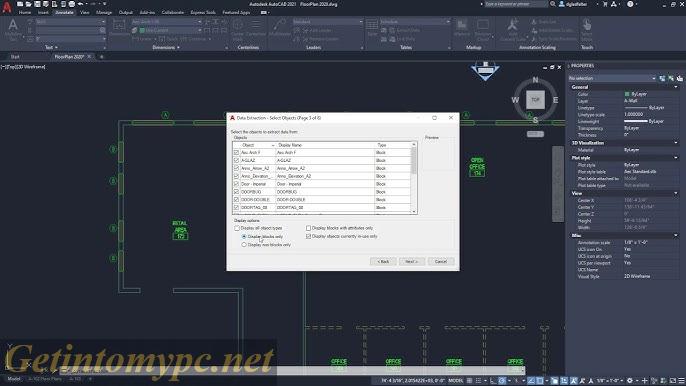The width and height of the screenshot is (686, 386).
Task: Uncheck the Aec Arch F object row
Action: coord(236,152)
